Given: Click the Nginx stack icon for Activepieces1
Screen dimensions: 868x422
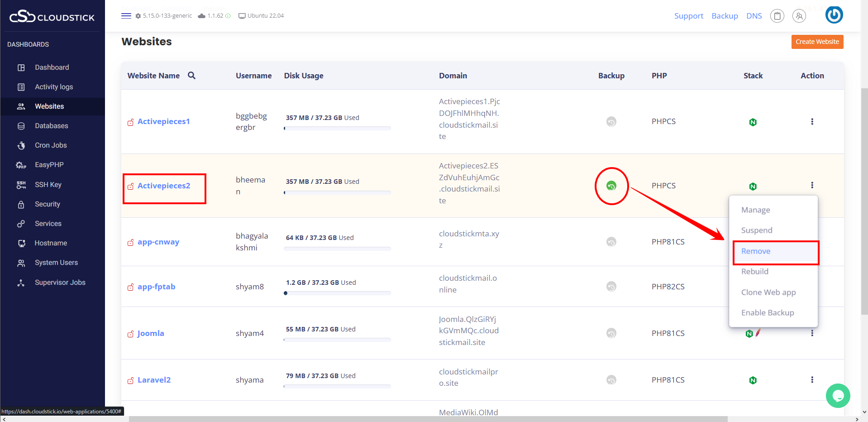Looking at the screenshot, I should (753, 122).
